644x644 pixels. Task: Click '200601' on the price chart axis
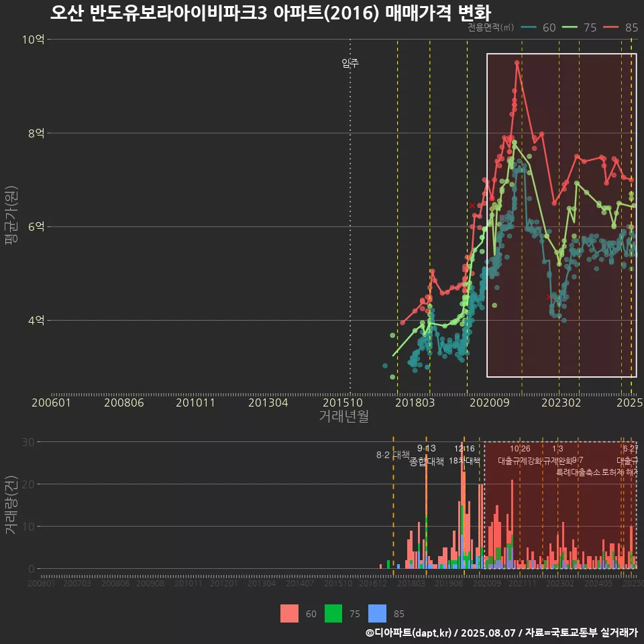click(52, 402)
